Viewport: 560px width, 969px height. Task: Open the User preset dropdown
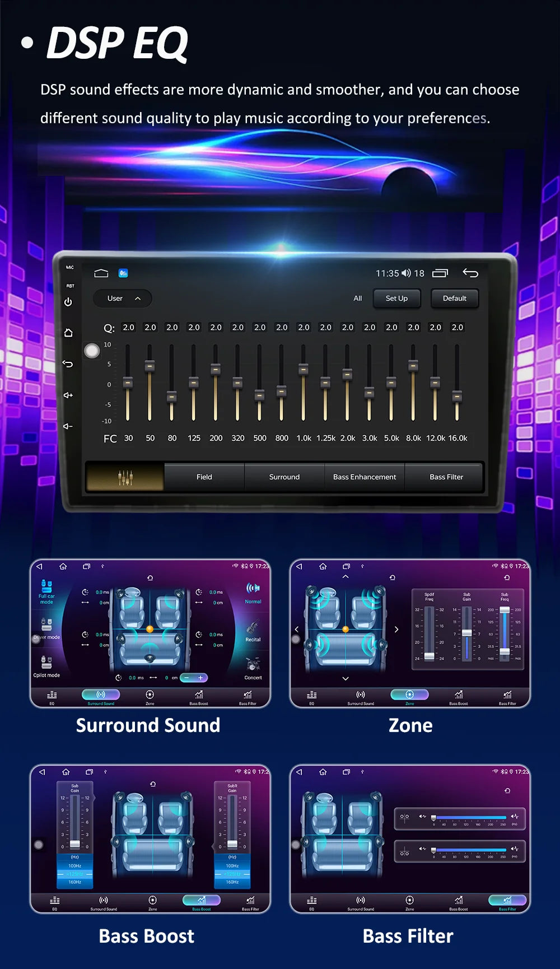pyautogui.click(x=123, y=299)
